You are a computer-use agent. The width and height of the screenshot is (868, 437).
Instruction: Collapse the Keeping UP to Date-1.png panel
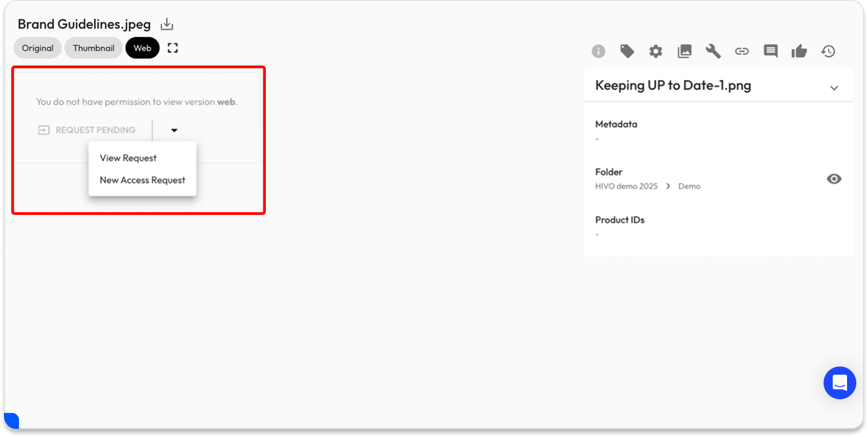(834, 88)
